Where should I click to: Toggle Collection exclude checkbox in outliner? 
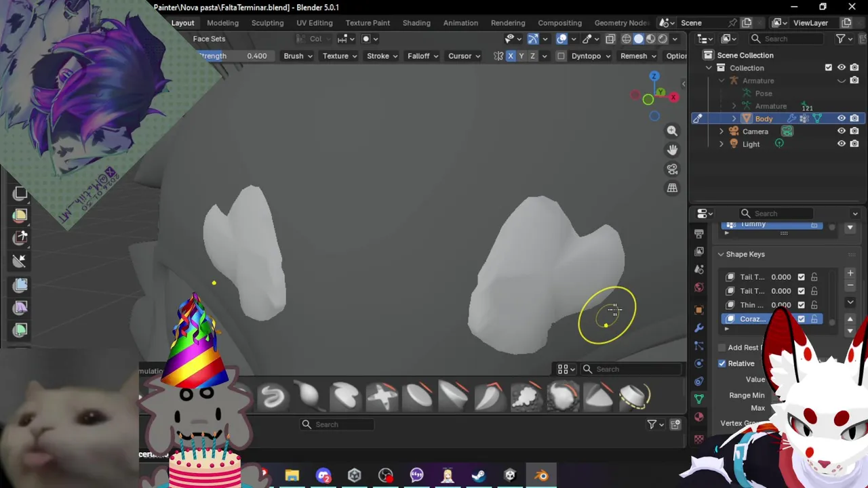click(x=828, y=68)
